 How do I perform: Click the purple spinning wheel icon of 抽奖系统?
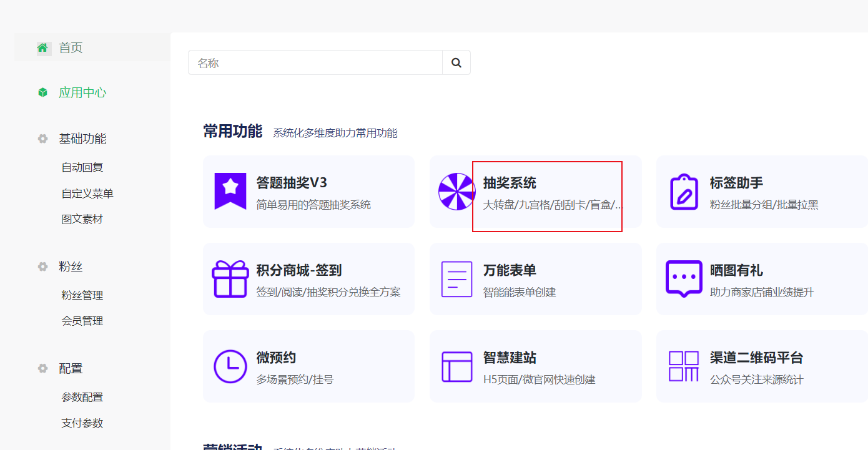tap(456, 191)
